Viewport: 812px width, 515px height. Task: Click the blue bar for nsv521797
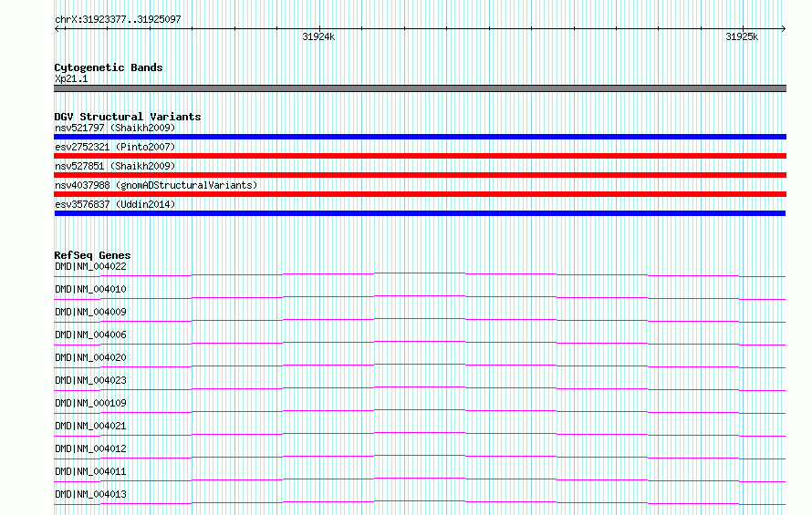coord(420,137)
